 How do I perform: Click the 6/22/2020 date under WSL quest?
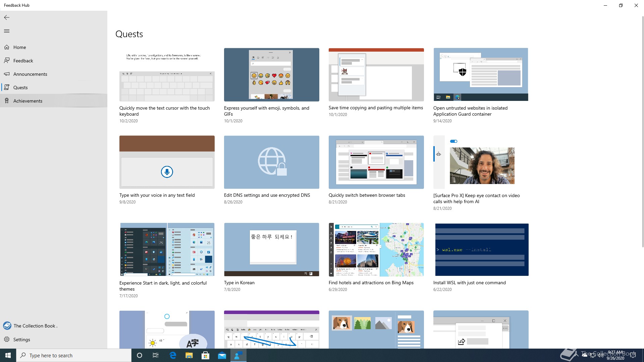click(442, 289)
